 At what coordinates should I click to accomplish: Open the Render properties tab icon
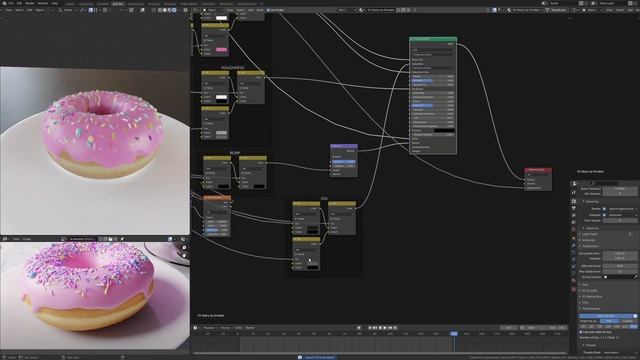[574, 200]
